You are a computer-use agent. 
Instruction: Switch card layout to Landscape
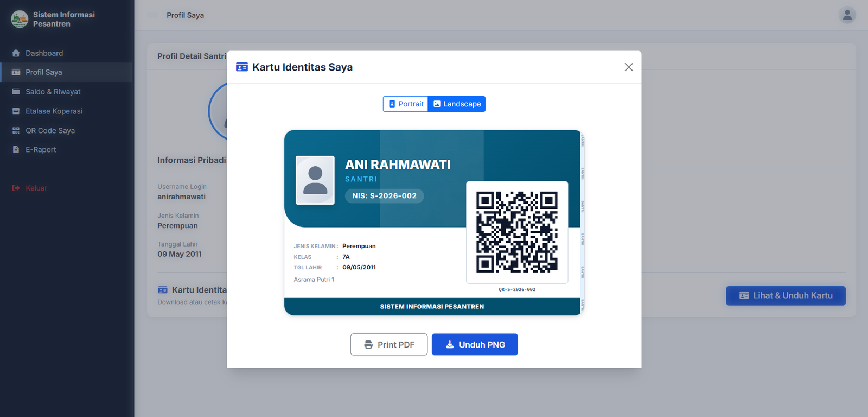457,104
